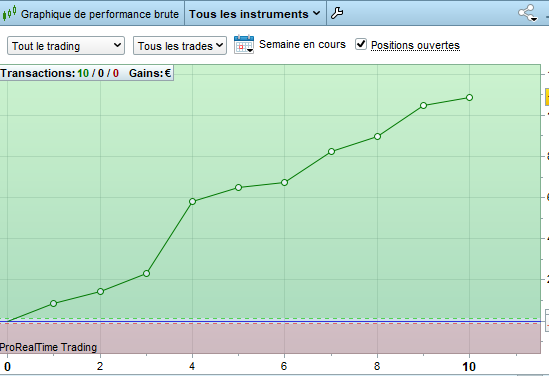Click the Semaine en cours period text
Screen dimensions: 549x376
(x=302, y=44)
